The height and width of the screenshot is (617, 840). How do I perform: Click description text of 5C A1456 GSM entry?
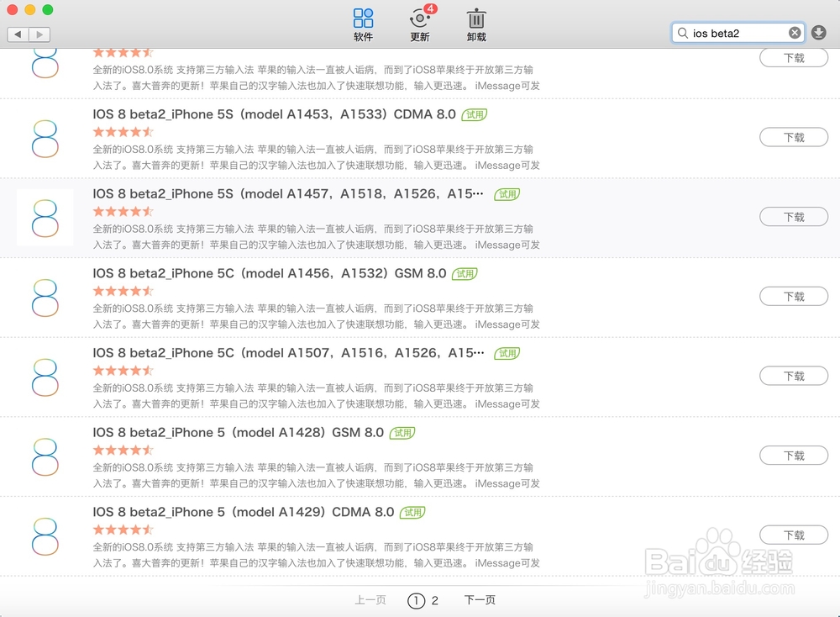[x=316, y=316]
